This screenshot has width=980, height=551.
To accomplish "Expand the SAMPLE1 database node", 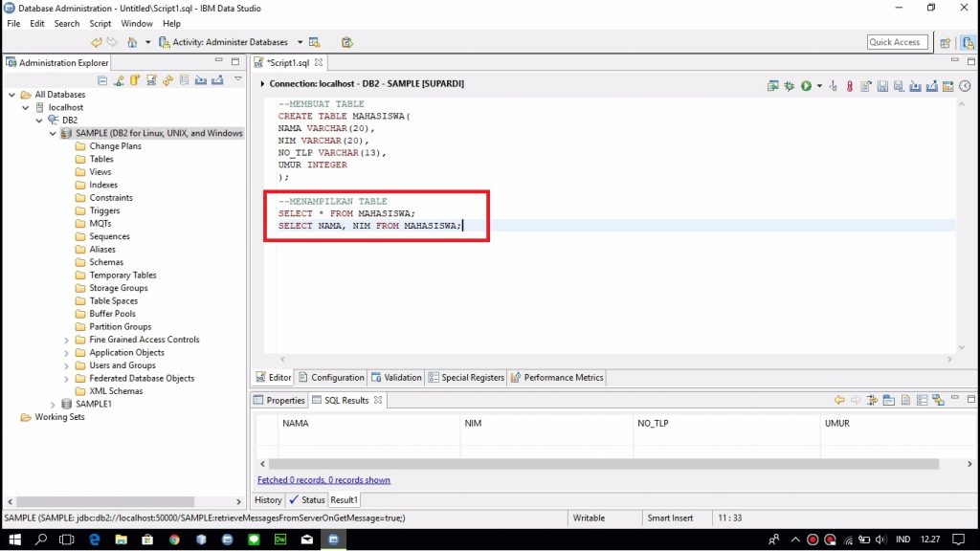I will pyautogui.click(x=54, y=404).
